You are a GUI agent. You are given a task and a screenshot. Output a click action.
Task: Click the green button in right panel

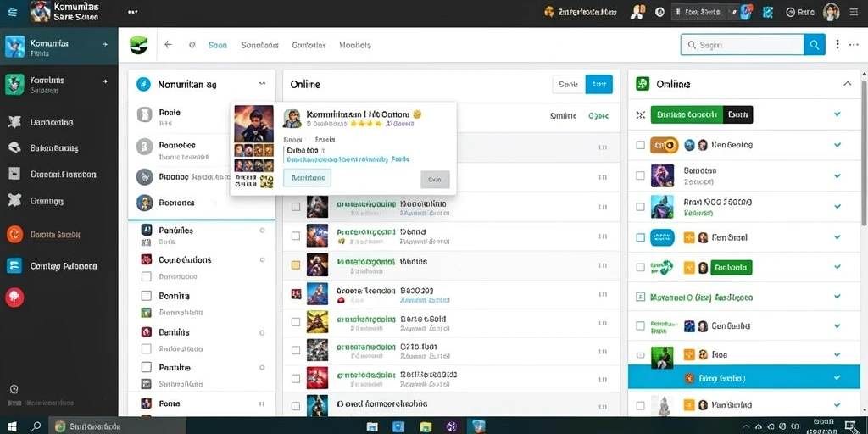click(687, 114)
